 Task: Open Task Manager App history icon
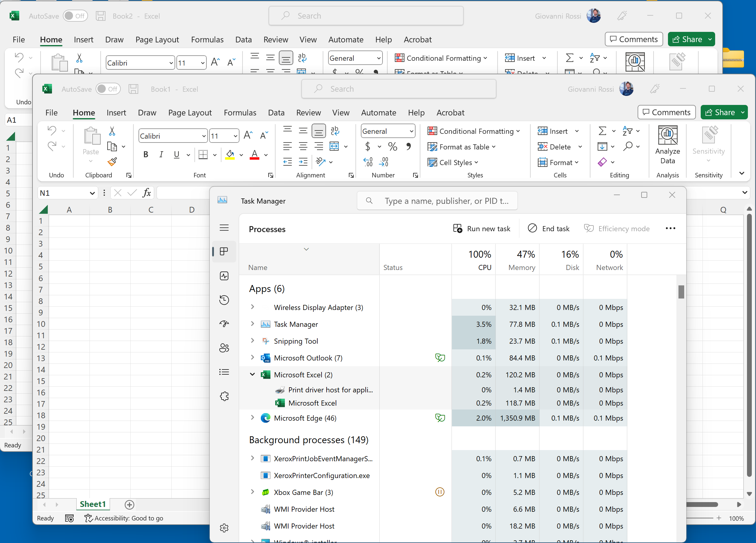coord(224,300)
